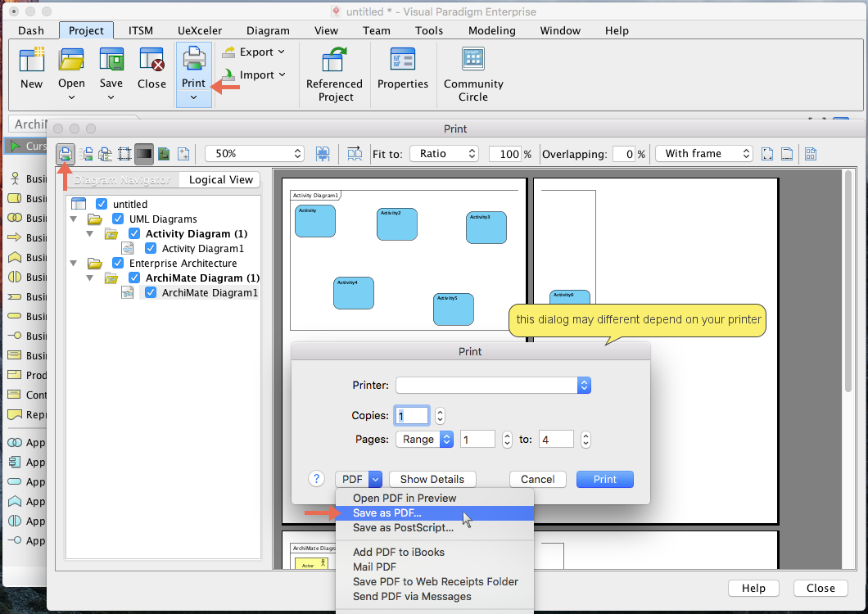Collapse the Activity Diagram (1) node
Screen dimensions: 868x614
pyautogui.click(x=90, y=233)
